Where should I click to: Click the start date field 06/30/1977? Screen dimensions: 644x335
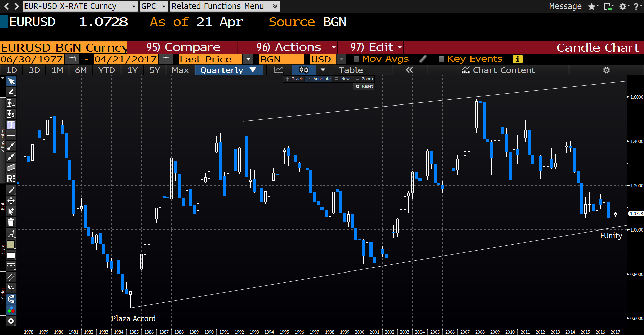click(32, 59)
